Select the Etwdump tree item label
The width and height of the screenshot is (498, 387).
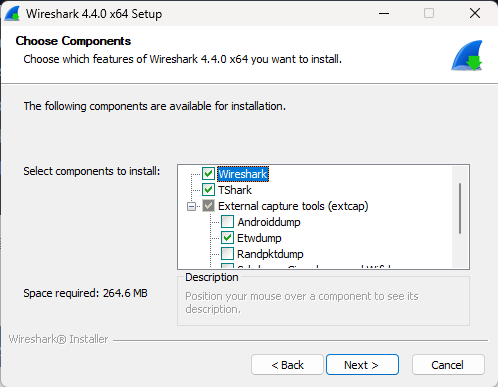coord(259,238)
